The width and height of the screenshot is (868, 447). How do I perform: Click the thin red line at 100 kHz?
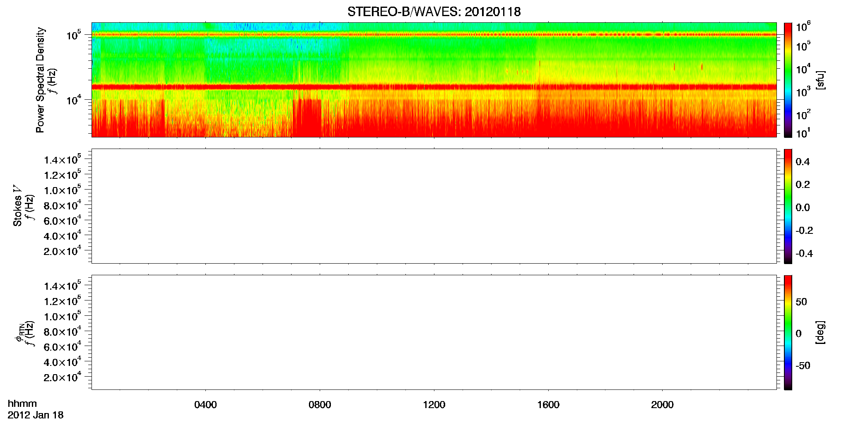tap(434, 34)
